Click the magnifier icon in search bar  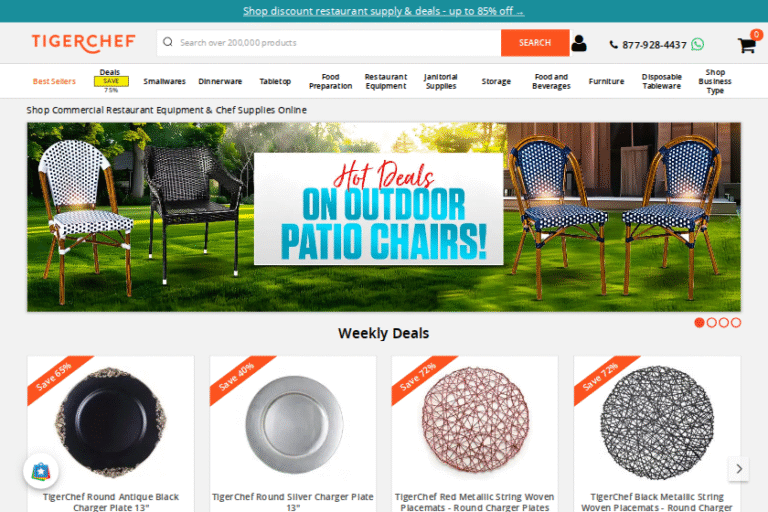click(168, 42)
